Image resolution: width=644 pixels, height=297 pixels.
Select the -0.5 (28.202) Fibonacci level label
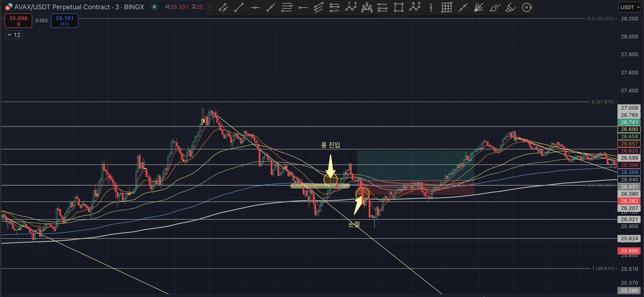pos(600,19)
